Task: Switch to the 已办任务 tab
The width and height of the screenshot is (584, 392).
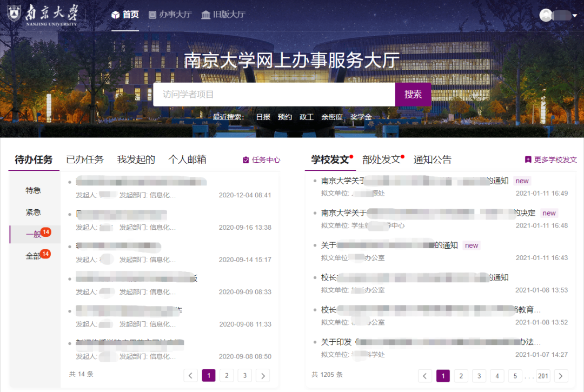Action: tap(85, 160)
